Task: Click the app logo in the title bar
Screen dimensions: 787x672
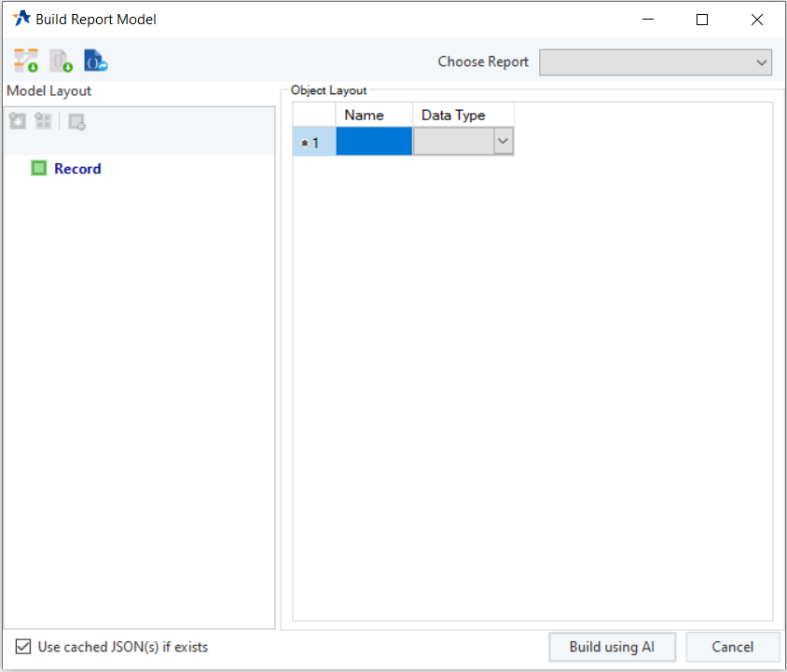Action: 21,19
